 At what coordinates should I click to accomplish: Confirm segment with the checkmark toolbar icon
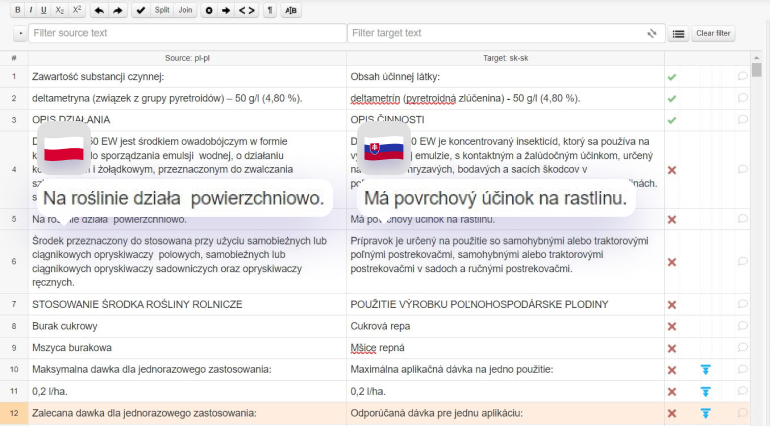[141, 10]
